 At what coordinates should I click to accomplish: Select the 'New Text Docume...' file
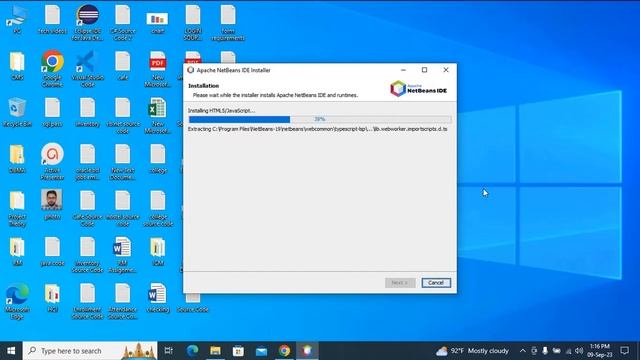coord(122,162)
